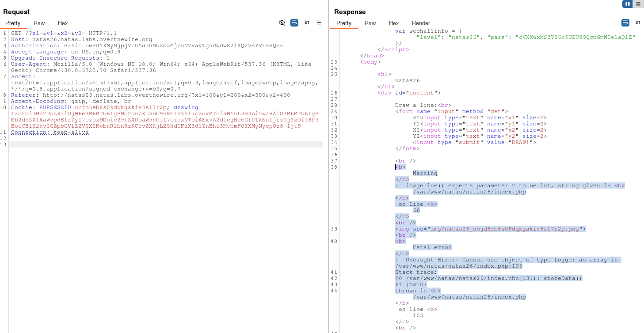Switch Request view to Pretty tab
This screenshot has height=333, width=644.
coord(13,23)
